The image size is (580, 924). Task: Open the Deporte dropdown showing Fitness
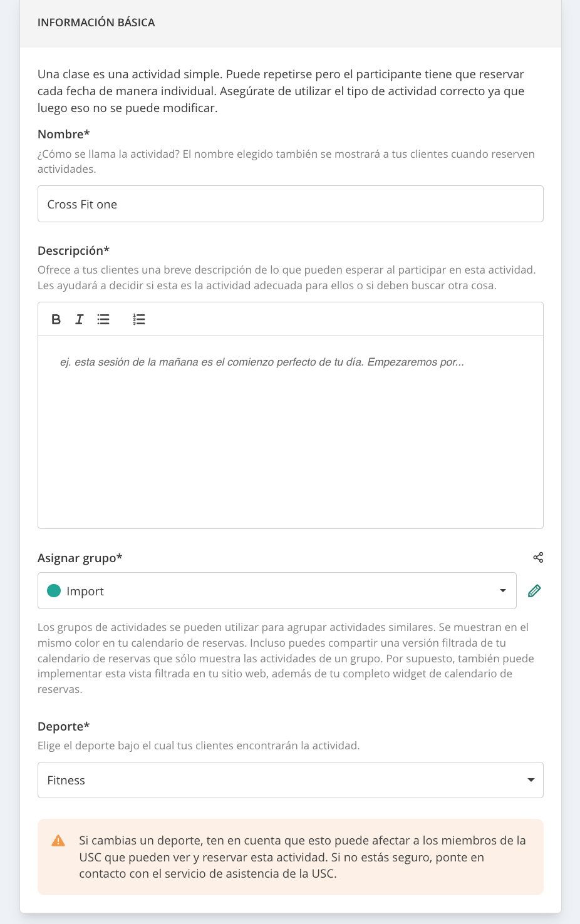291,780
